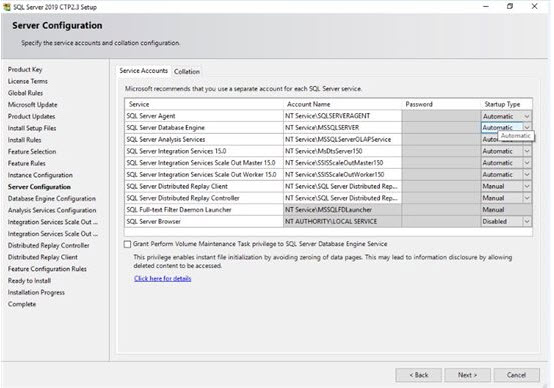
Task: Open Startup Type dropdown for Integration Services 15.0
Action: coord(526,151)
